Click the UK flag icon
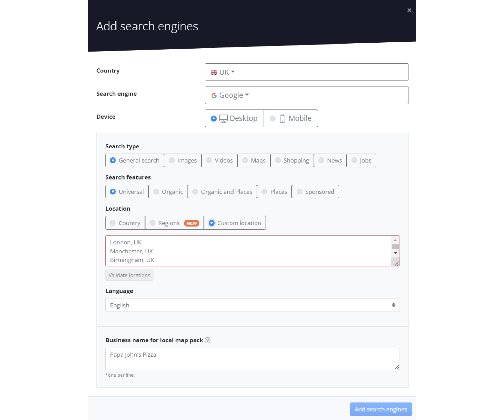 214,72
